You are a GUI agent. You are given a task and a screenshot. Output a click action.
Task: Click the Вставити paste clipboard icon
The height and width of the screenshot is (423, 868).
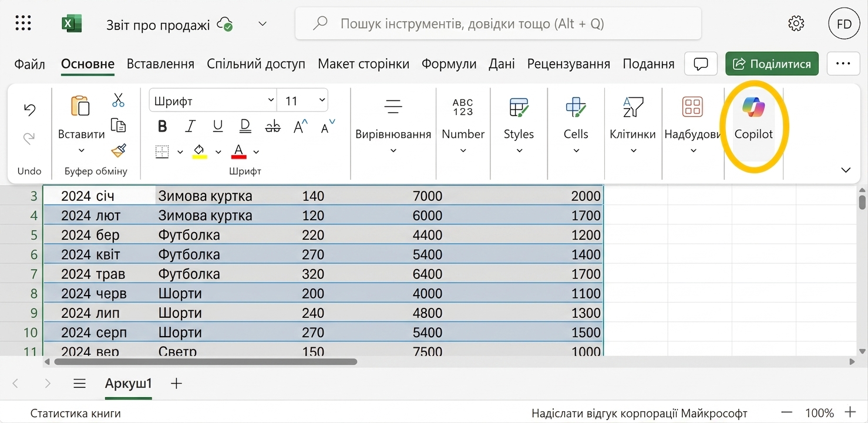pyautogui.click(x=80, y=106)
